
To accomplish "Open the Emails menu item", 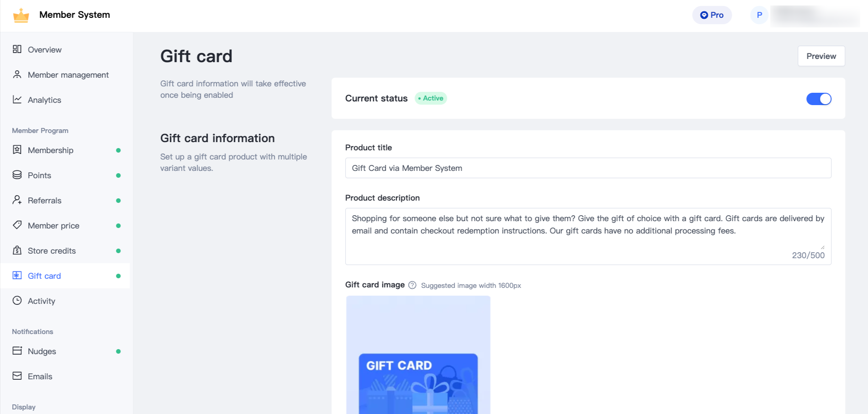I will click(x=40, y=377).
